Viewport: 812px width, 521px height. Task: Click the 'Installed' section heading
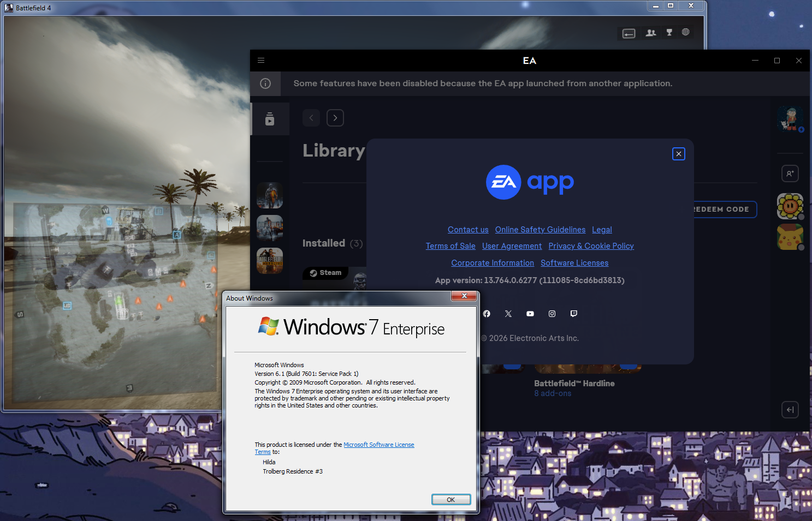(x=324, y=243)
